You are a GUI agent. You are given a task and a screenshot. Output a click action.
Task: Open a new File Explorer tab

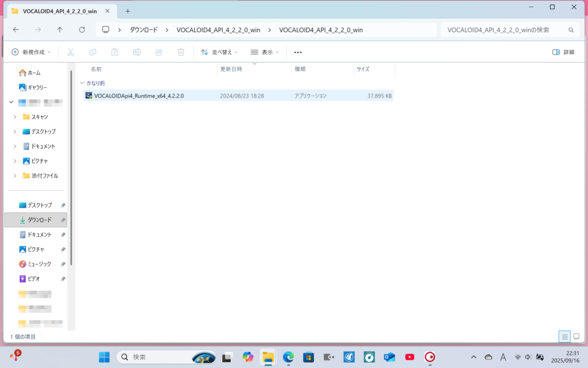click(x=127, y=11)
